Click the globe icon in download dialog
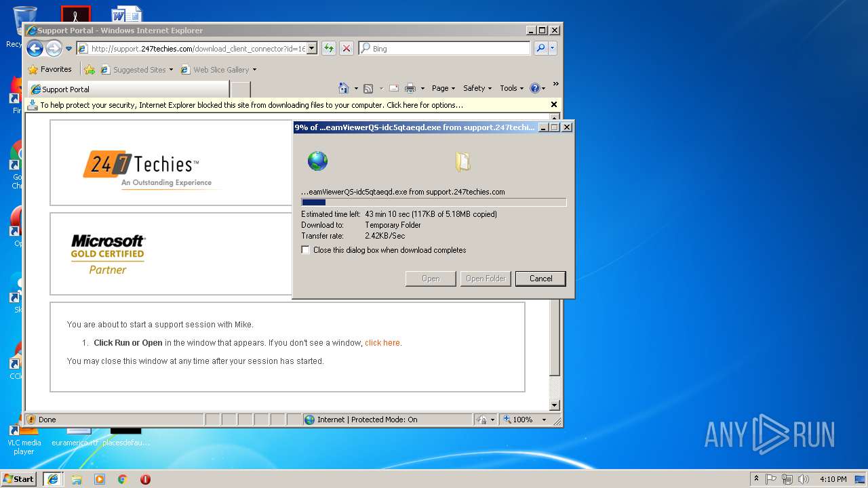The height and width of the screenshot is (488, 868). 317,161
